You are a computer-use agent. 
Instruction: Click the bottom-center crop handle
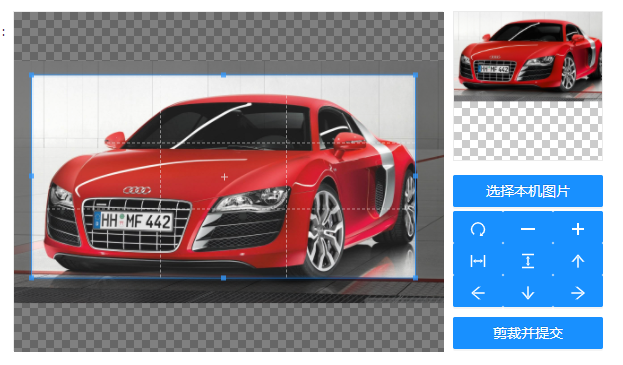(224, 278)
